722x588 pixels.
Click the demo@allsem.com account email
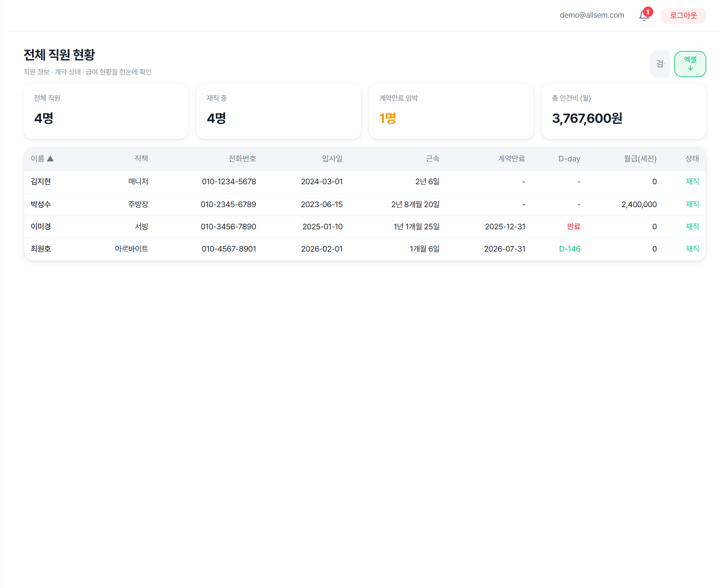[592, 15]
